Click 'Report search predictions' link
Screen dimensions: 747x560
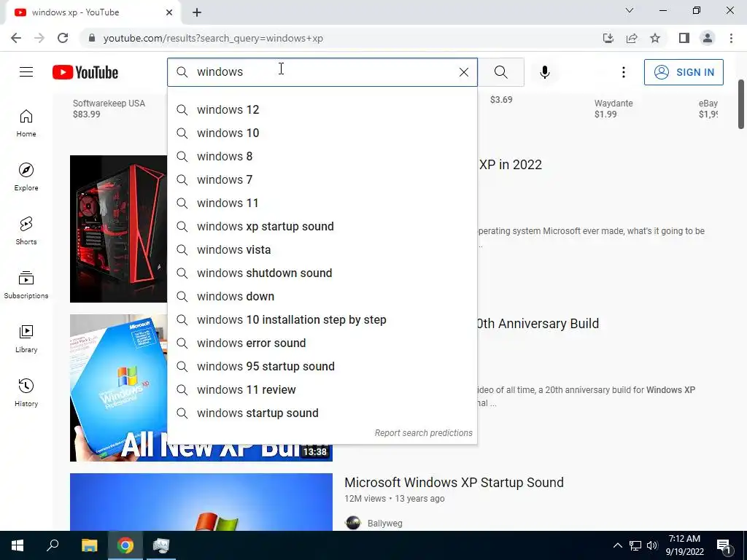pyautogui.click(x=424, y=433)
